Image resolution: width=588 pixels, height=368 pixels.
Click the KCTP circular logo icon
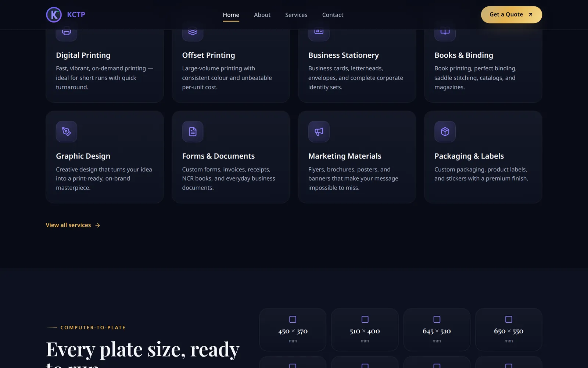pyautogui.click(x=54, y=15)
